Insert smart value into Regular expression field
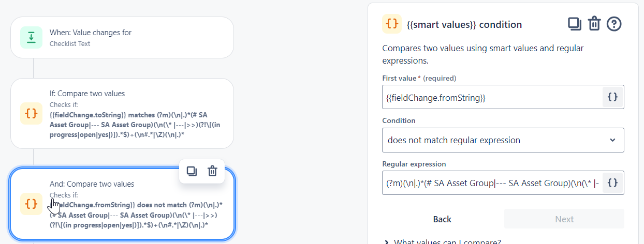644x244 pixels. click(612, 182)
